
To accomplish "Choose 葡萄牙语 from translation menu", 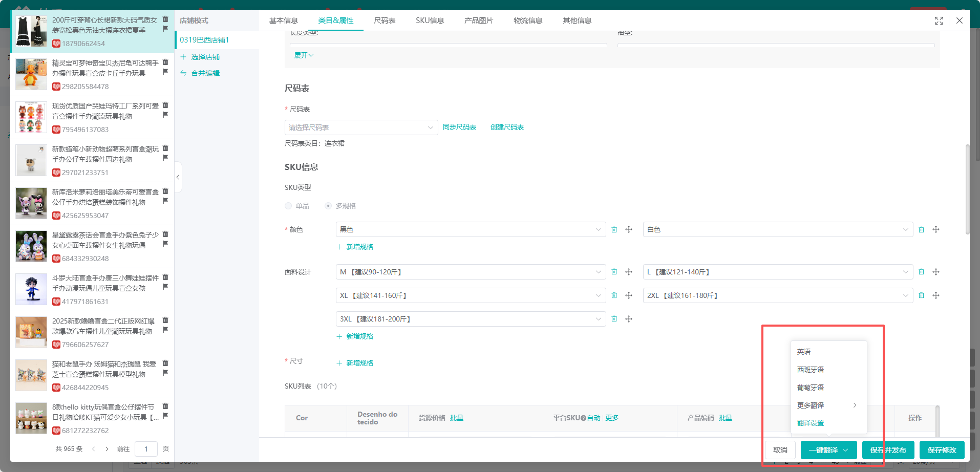I will [x=810, y=388].
